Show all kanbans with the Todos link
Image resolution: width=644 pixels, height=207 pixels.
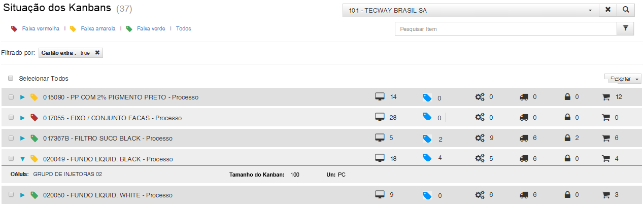pos(183,29)
